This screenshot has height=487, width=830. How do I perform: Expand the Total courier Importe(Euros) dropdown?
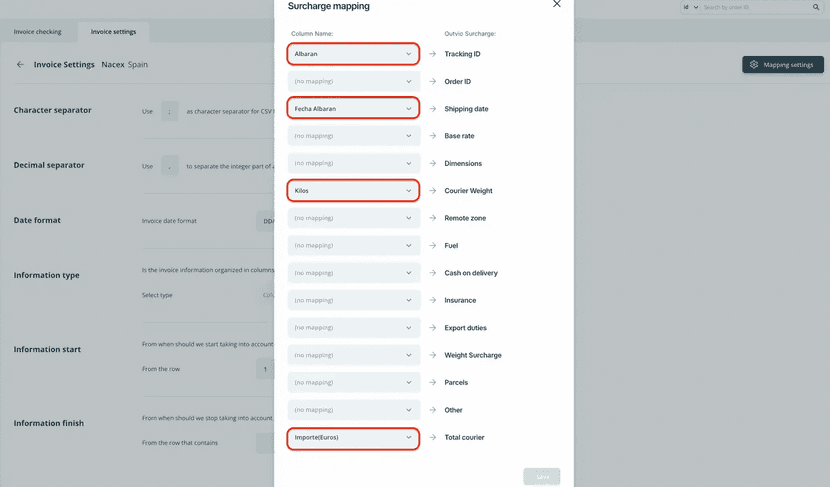point(353,437)
